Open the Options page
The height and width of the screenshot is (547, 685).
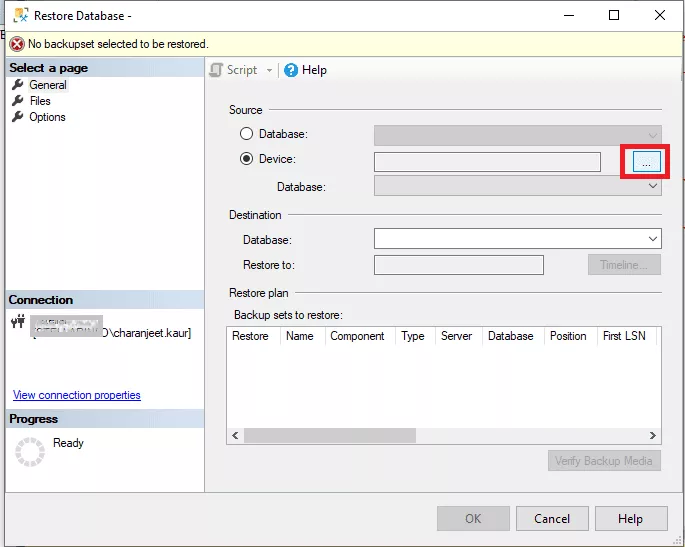[47, 117]
